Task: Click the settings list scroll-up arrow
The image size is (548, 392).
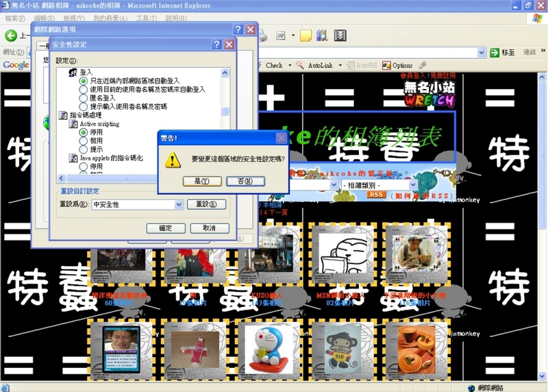Action: (x=225, y=73)
